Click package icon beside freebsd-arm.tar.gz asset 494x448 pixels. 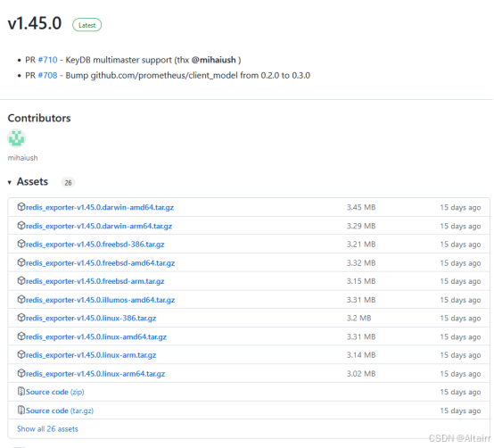pos(21,280)
